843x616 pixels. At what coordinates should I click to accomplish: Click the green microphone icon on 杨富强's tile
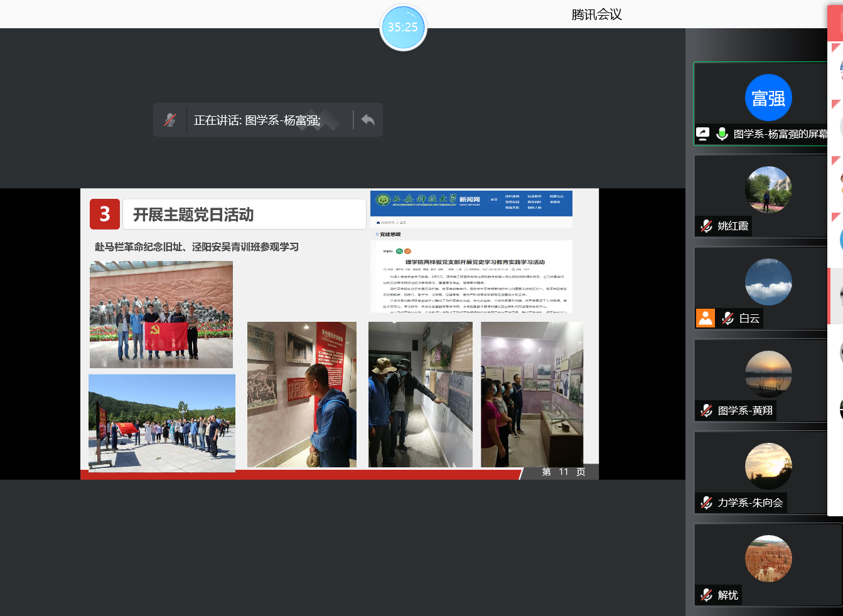coord(722,134)
